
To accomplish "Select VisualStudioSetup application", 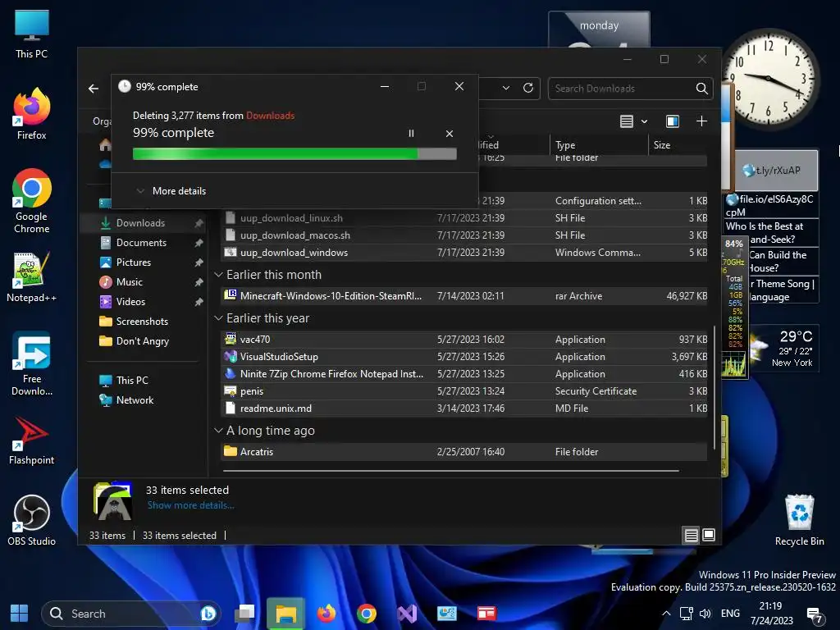I will point(464,357).
